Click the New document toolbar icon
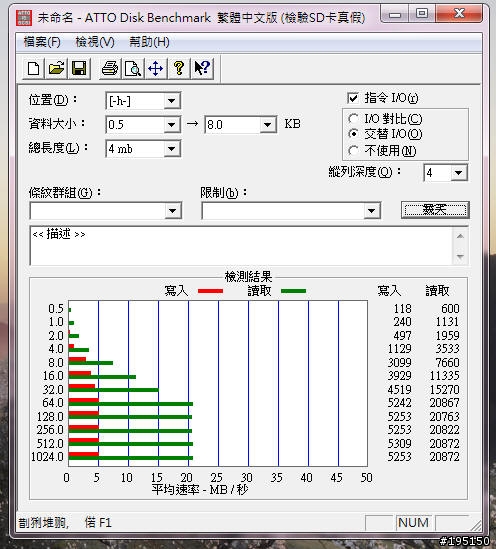 33,68
